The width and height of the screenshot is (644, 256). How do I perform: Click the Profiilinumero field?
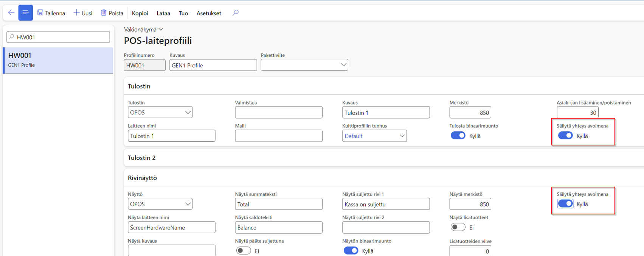click(x=144, y=65)
